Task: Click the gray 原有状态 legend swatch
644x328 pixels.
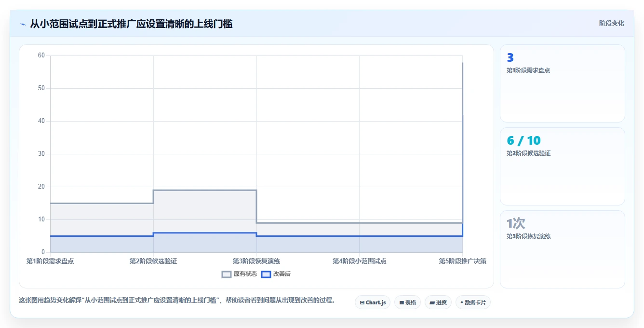Action: click(227, 274)
